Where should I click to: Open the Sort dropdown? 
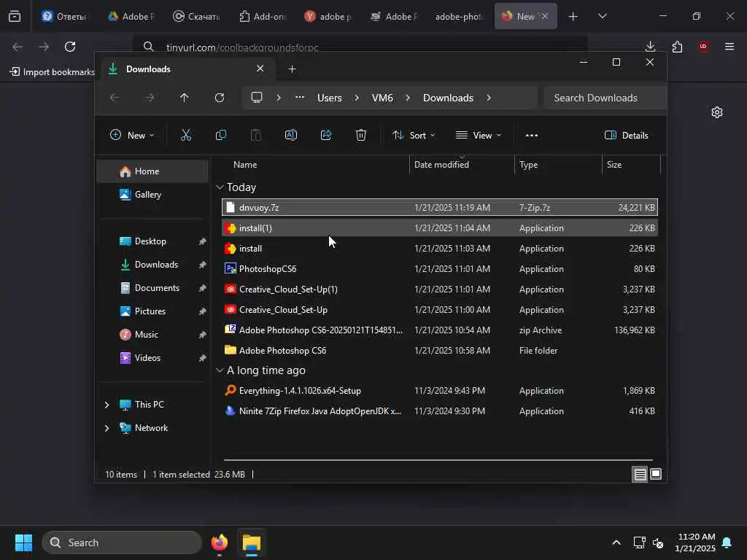(414, 135)
